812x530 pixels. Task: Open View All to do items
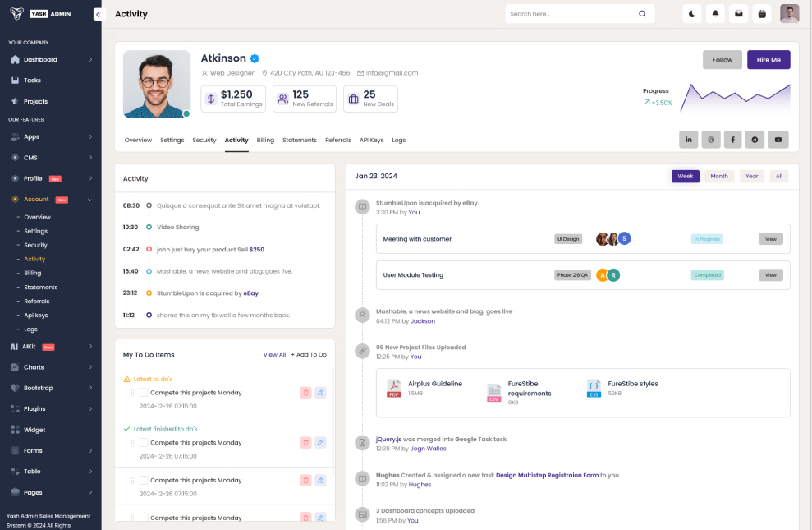(274, 354)
